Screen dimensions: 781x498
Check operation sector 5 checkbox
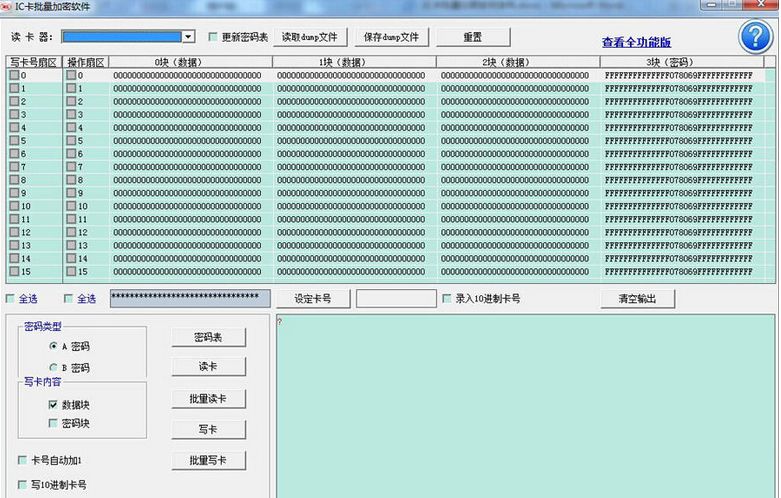click(71, 141)
